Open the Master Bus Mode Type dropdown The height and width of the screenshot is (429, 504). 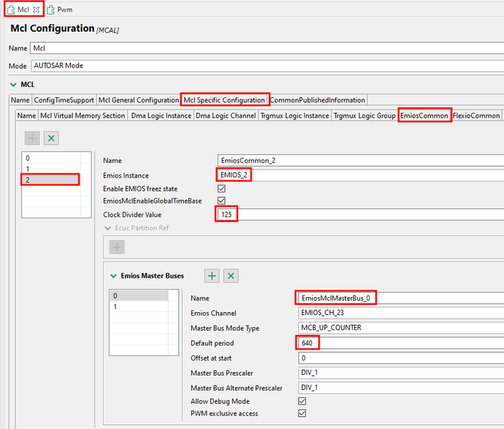[x=401, y=328]
